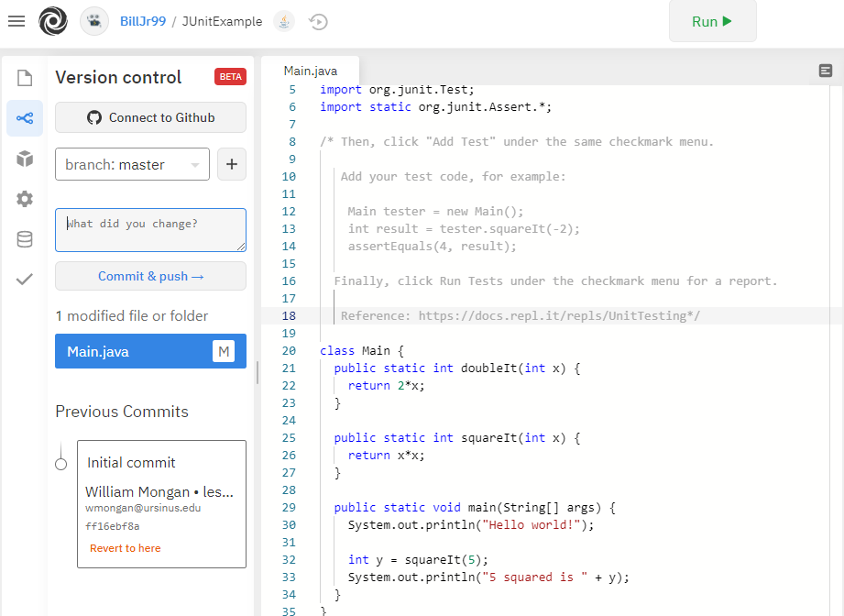The image size is (844, 616).
Task: Select modified file Main.java
Action: click(150, 351)
